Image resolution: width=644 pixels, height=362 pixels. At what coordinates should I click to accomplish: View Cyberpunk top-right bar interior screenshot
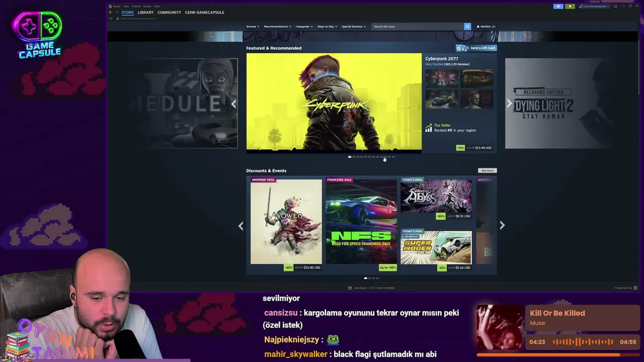coord(477,78)
